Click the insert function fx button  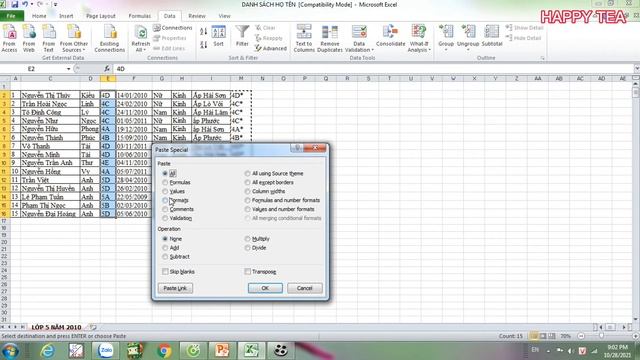point(107,69)
